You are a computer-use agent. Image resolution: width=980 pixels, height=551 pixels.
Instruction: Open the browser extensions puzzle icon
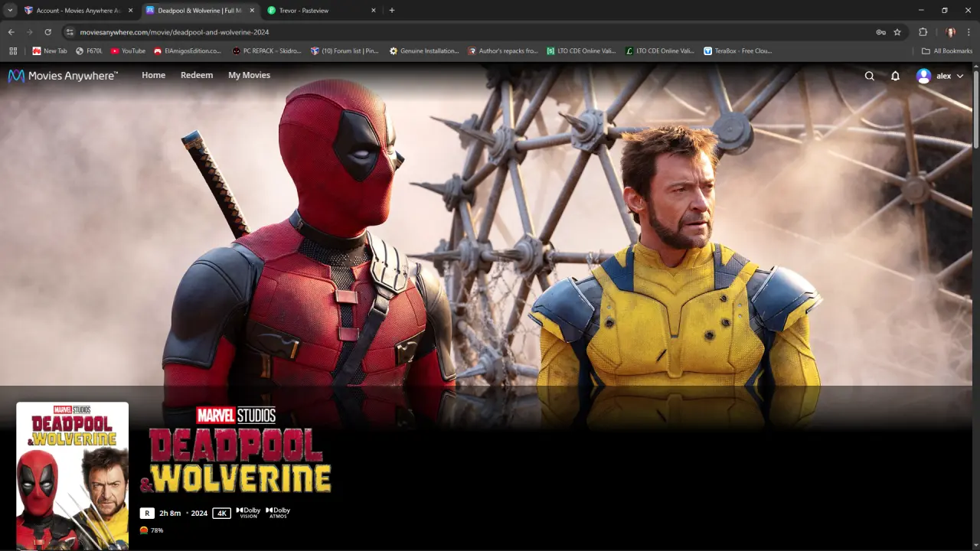[x=923, y=32]
